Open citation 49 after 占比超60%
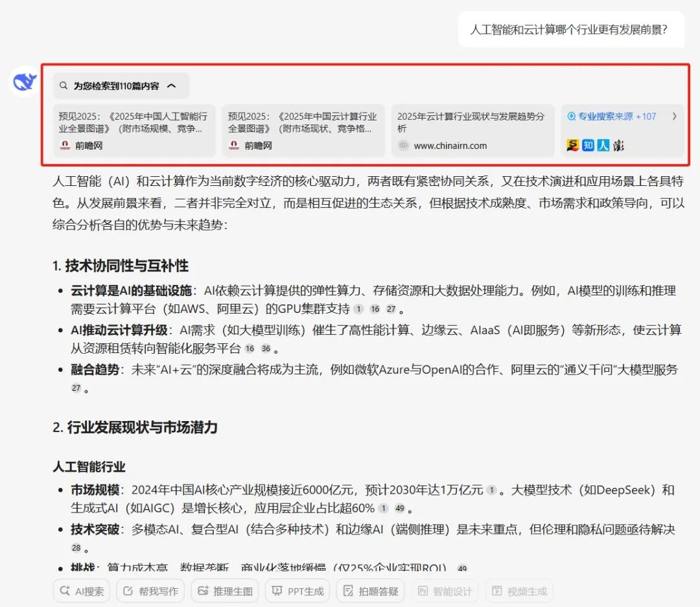700x607 pixels. pos(400,509)
